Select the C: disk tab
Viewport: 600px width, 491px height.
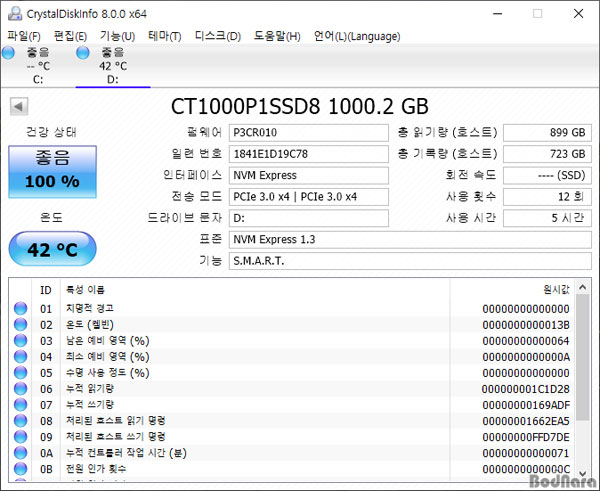[38, 65]
